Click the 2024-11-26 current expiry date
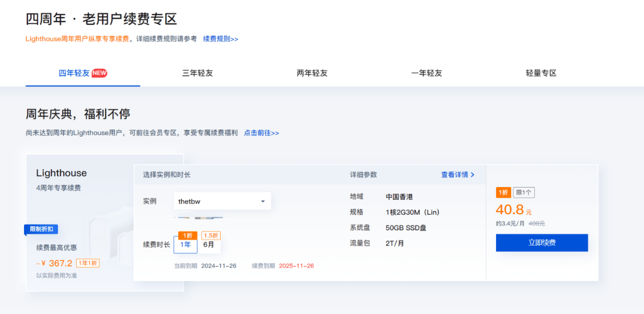 (219, 266)
